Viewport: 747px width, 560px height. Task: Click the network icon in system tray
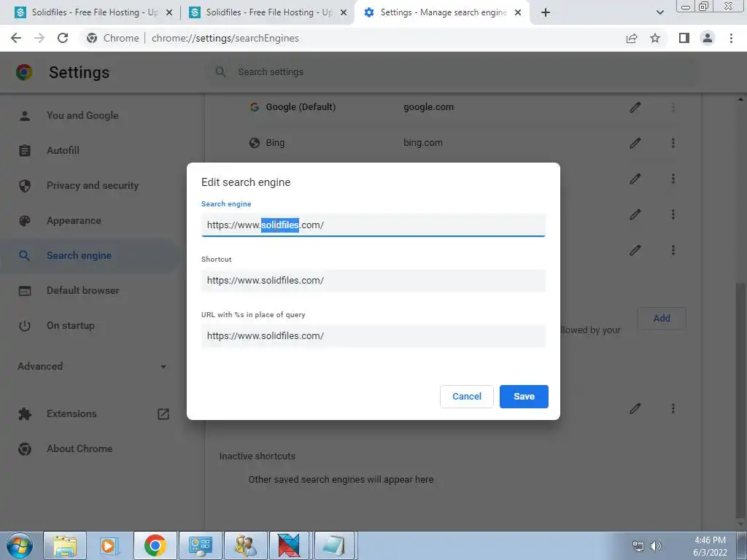pos(638,546)
